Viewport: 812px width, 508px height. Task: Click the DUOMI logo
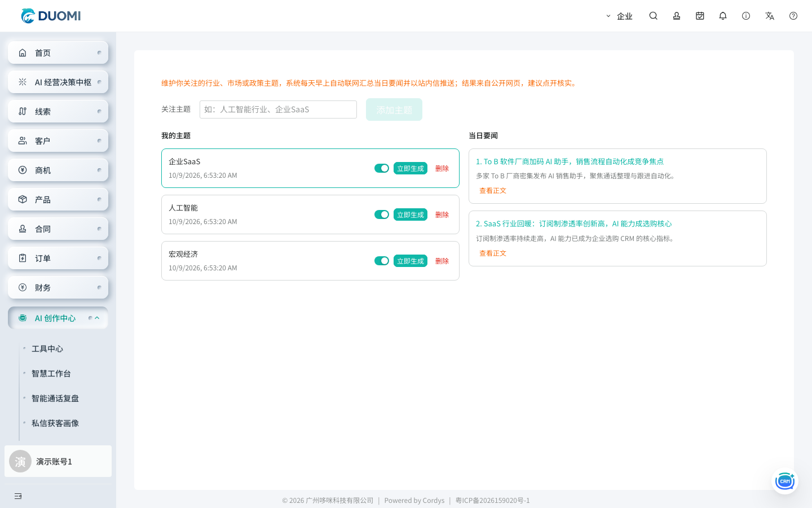tap(51, 16)
